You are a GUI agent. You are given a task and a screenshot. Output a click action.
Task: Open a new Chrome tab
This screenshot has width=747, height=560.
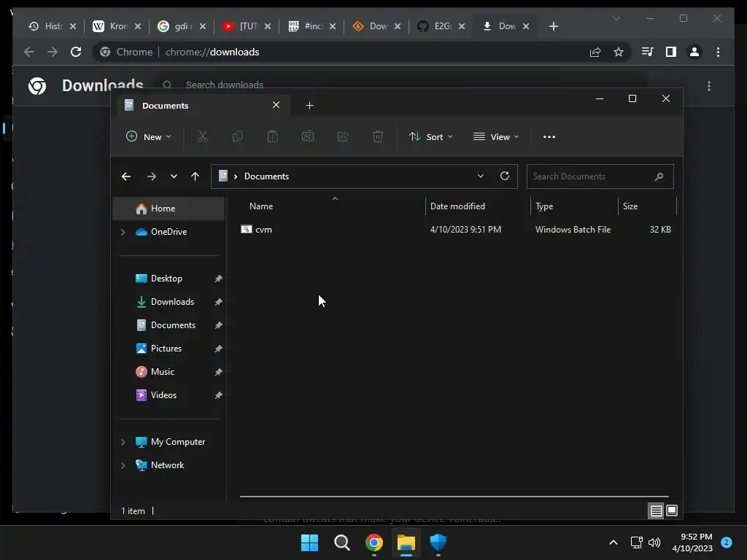[x=553, y=26]
